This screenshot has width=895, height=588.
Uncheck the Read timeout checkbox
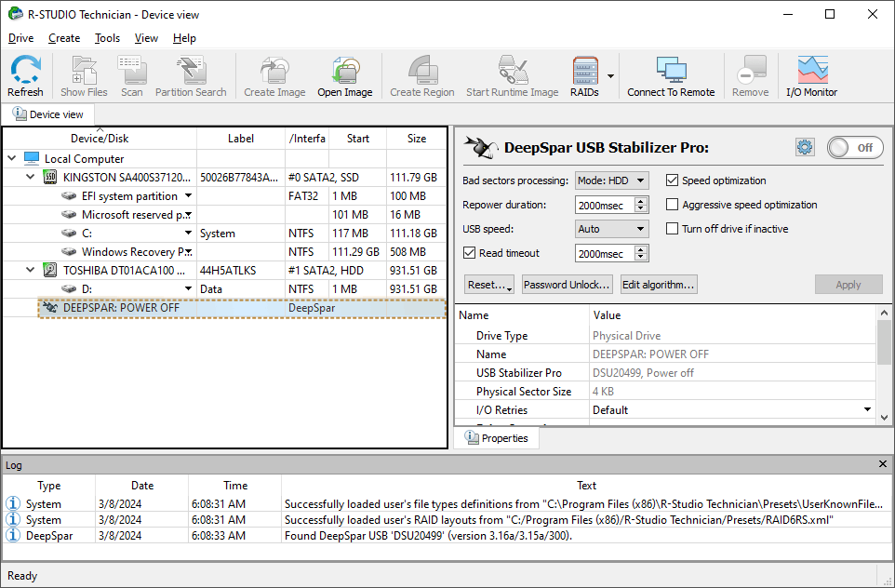[469, 252]
